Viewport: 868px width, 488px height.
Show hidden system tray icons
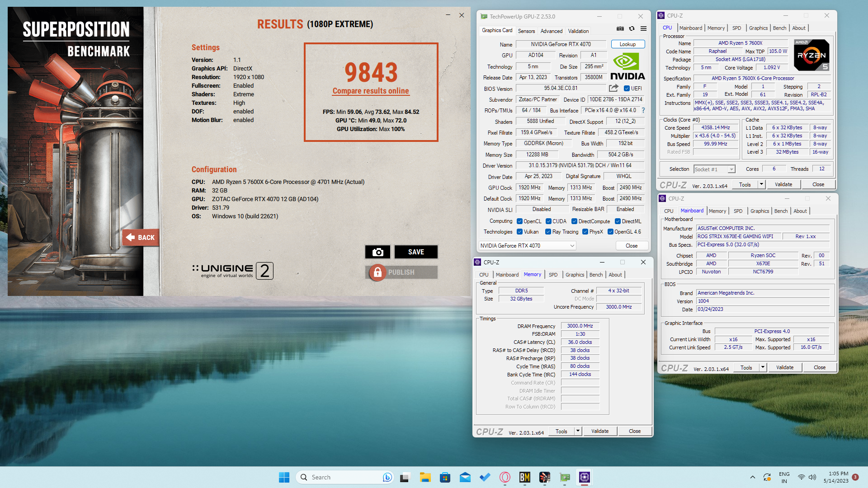752,477
